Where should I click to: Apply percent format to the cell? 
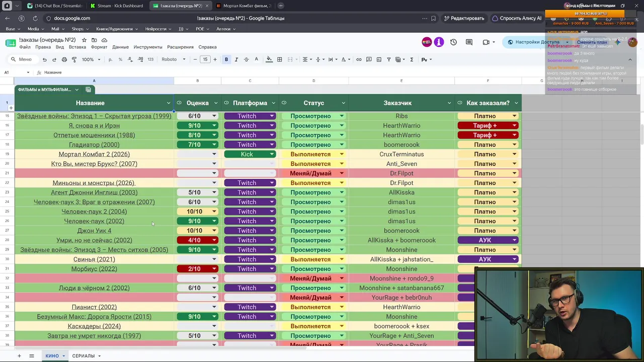tap(120, 59)
